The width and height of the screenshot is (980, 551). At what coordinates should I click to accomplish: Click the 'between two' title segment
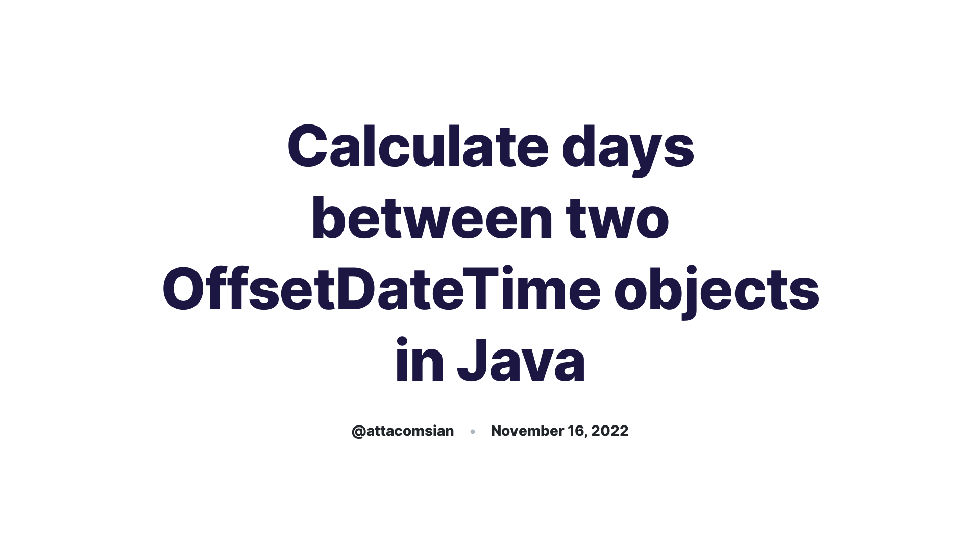tap(490, 217)
